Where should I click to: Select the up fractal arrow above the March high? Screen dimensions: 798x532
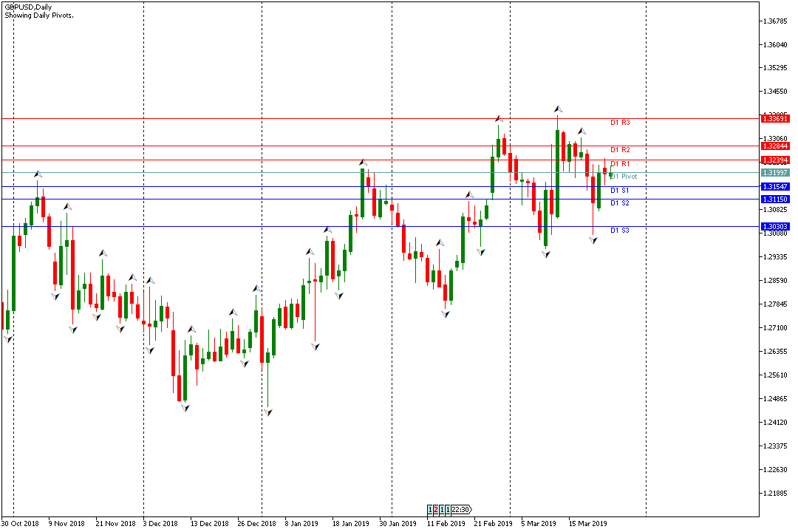(x=558, y=109)
